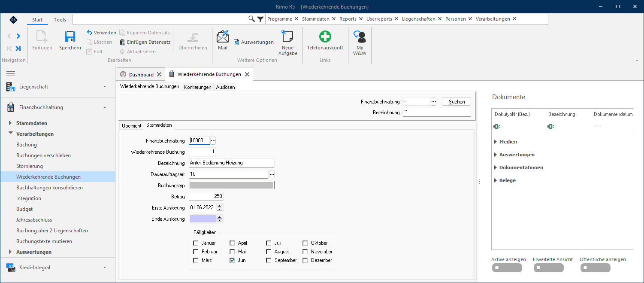Remove the Programme filter tag
This screenshot has height=283, width=644.
(x=296, y=19)
